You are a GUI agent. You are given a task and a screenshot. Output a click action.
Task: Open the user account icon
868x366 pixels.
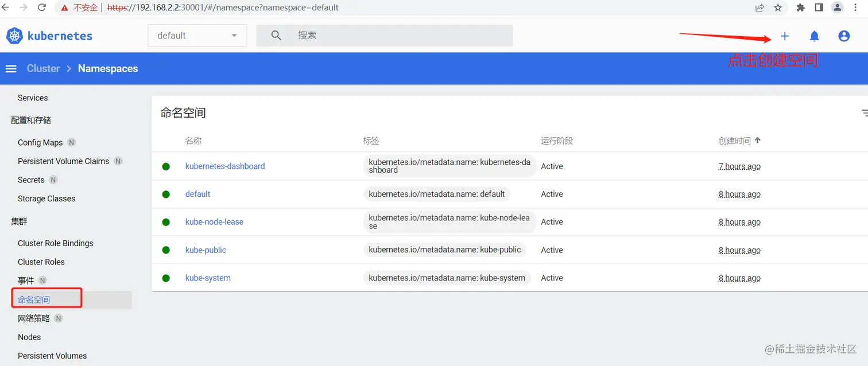point(844,36)
